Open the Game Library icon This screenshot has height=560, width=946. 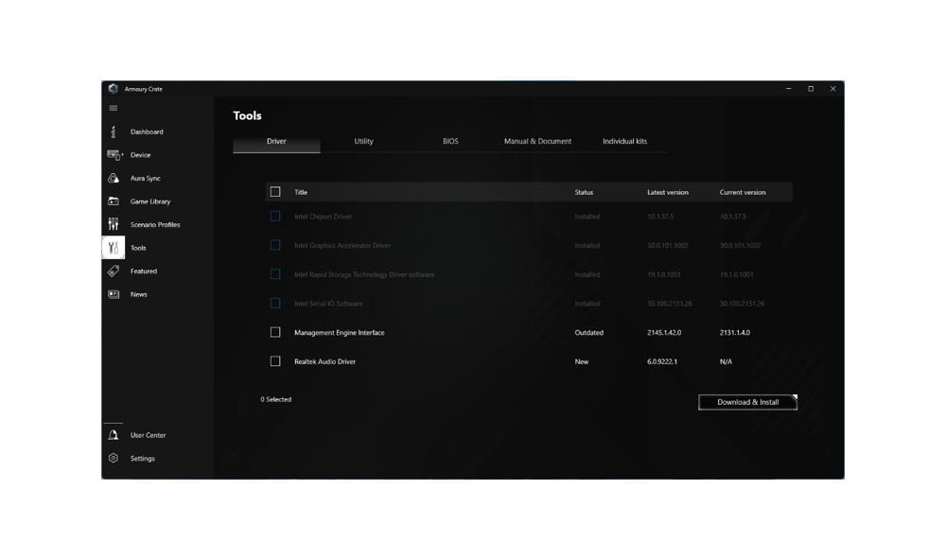113,201
